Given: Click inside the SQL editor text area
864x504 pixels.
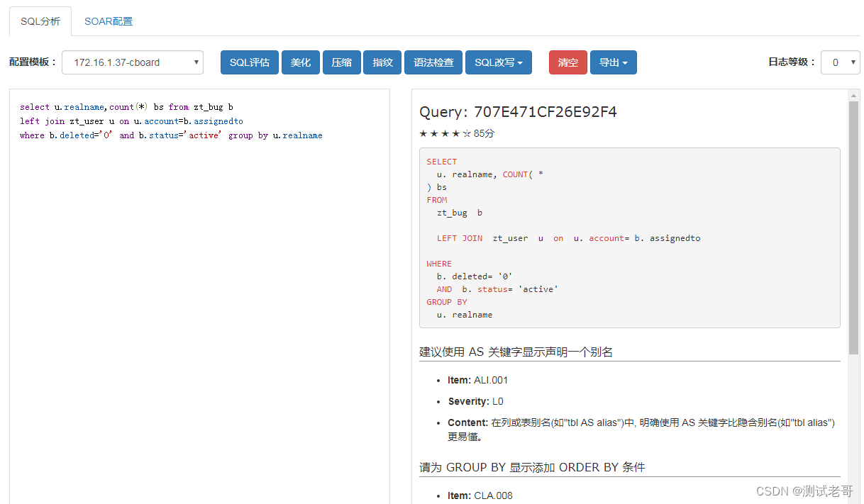Looking at the screenshot, I should (199, 213).
